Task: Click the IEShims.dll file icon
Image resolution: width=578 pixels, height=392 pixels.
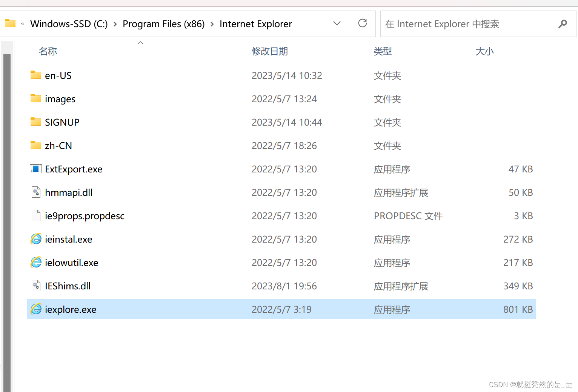Action: [x=36, y=286]
